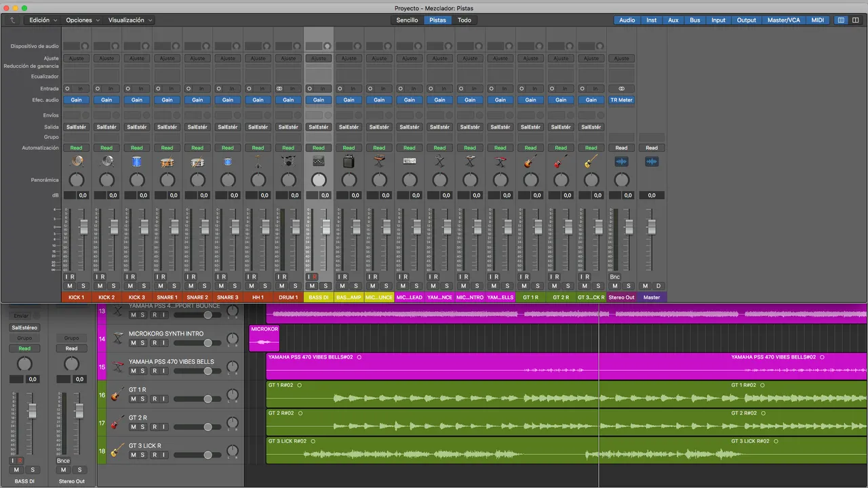
Task: Open Ajuste setting menu on KICK 3 strip
Action: (x=137, y=58)
